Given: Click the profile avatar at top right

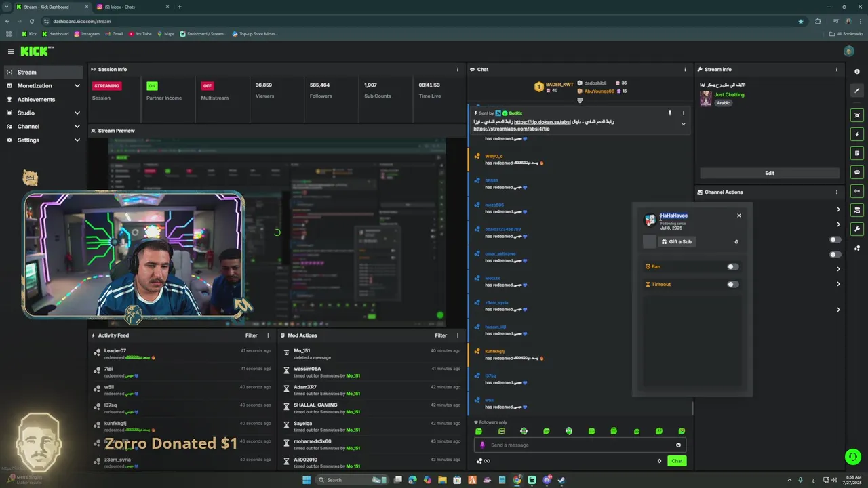Looking at the screenshot, I should (x=849, y=51).
